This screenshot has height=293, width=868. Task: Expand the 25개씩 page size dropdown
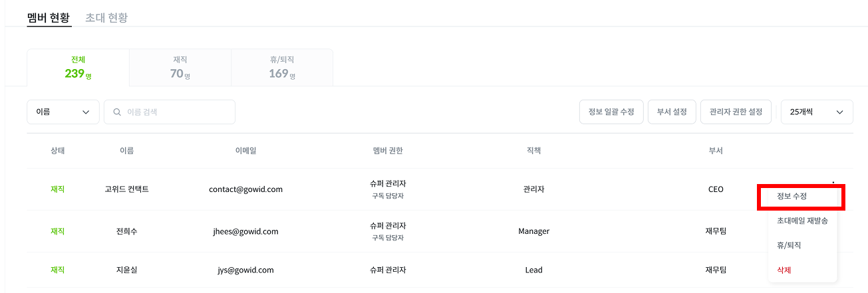point(817,112)
